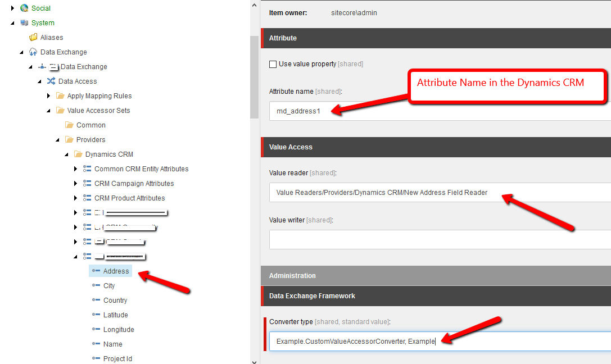Expand CRM Campaign Attributes node

(x=75, y=183)
